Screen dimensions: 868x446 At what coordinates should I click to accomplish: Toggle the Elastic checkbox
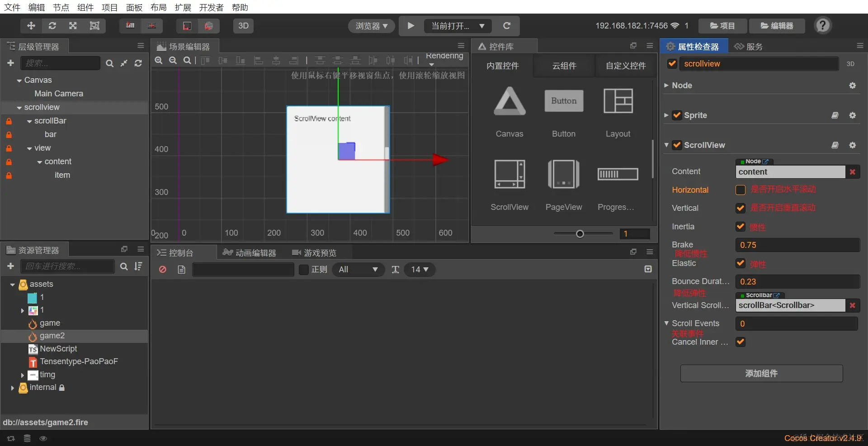(x=741, y=263)
